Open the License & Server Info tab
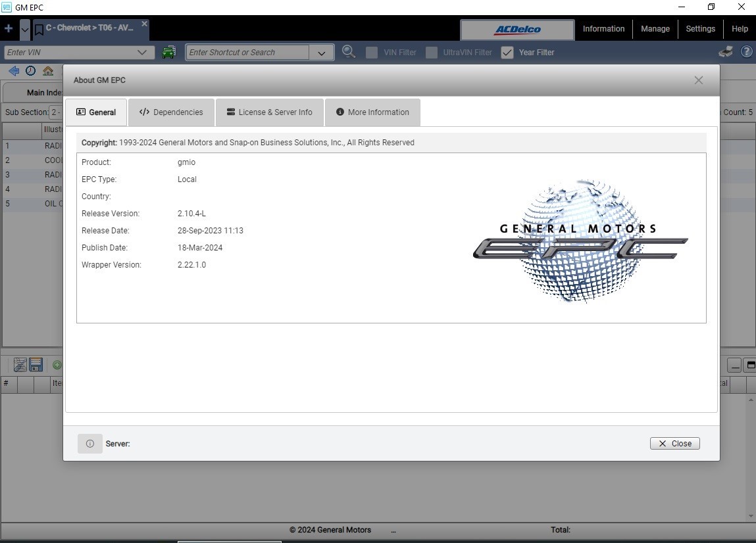Screen dimensions: 756x543 [270, 112]
